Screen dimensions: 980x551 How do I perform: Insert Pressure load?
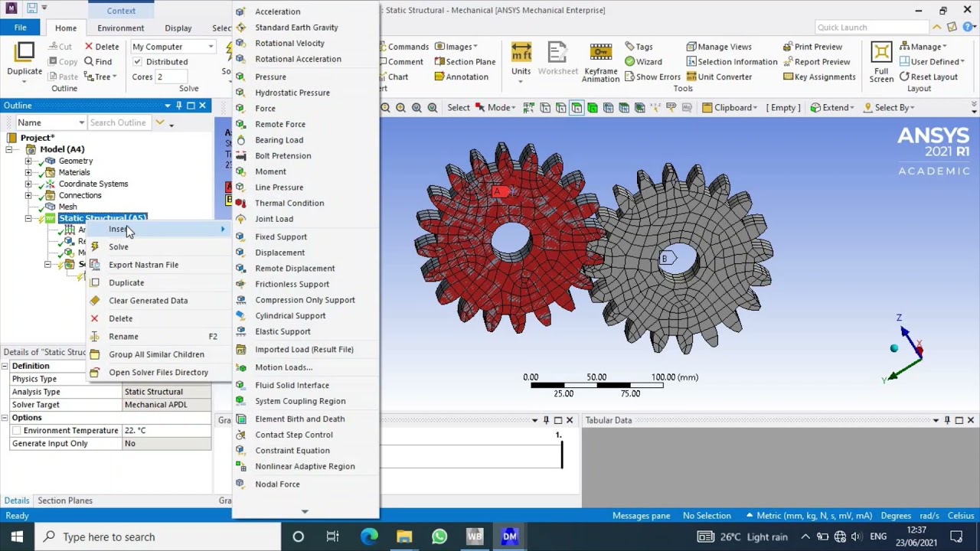pos(270,77)
